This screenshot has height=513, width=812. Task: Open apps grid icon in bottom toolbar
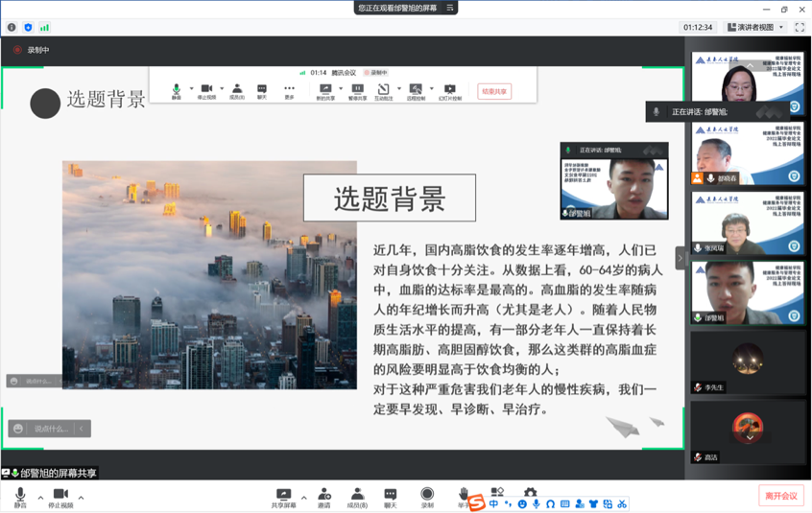(x=497, y=491)
